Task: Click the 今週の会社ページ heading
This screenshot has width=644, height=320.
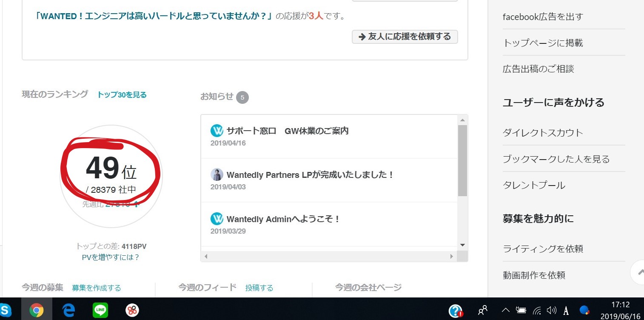Action: point(368,287)
